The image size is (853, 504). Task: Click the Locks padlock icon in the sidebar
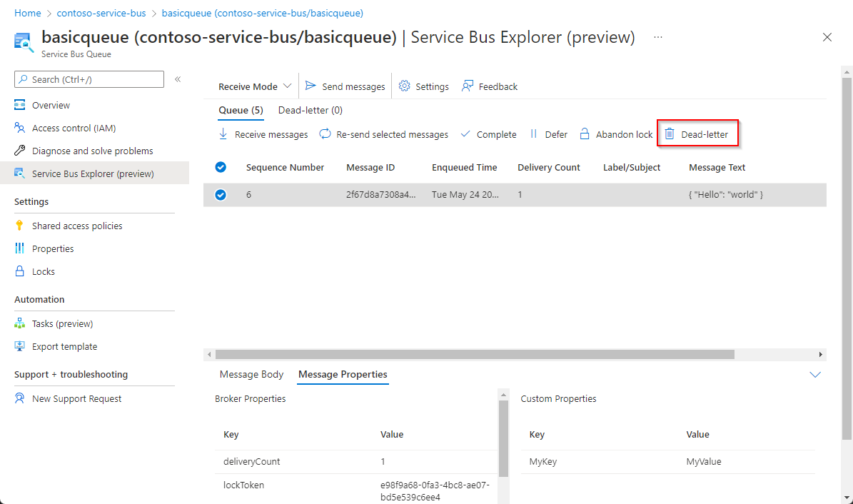click(19, 271)
